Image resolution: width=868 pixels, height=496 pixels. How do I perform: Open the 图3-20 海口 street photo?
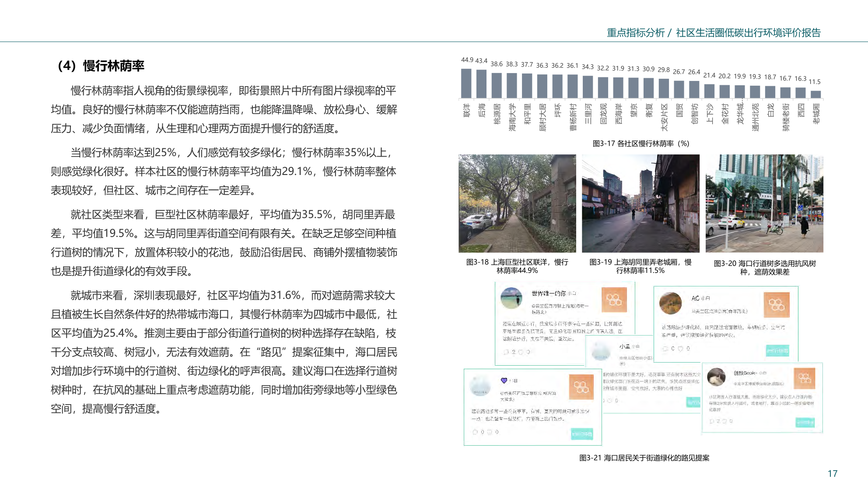click(x=764, y=203)
